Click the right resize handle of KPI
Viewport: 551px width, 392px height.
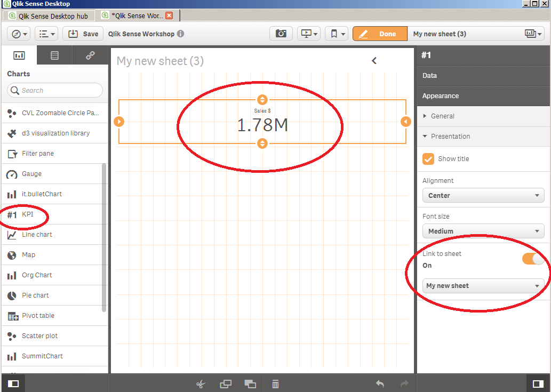[406, 122]
